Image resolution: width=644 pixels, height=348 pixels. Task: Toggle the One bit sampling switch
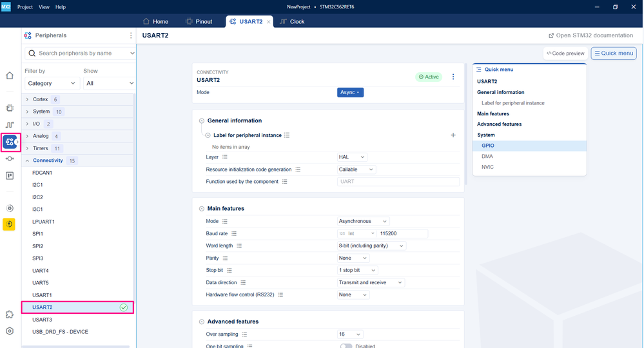346,346
